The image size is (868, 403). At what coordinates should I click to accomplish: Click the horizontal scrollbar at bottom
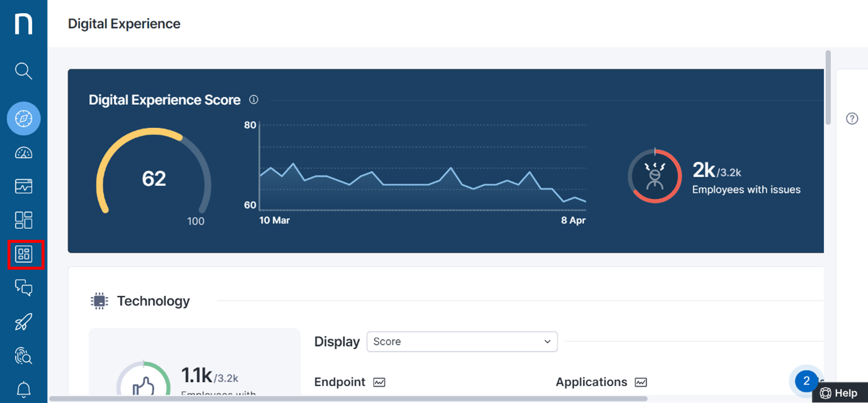click(x=348, y=399)
